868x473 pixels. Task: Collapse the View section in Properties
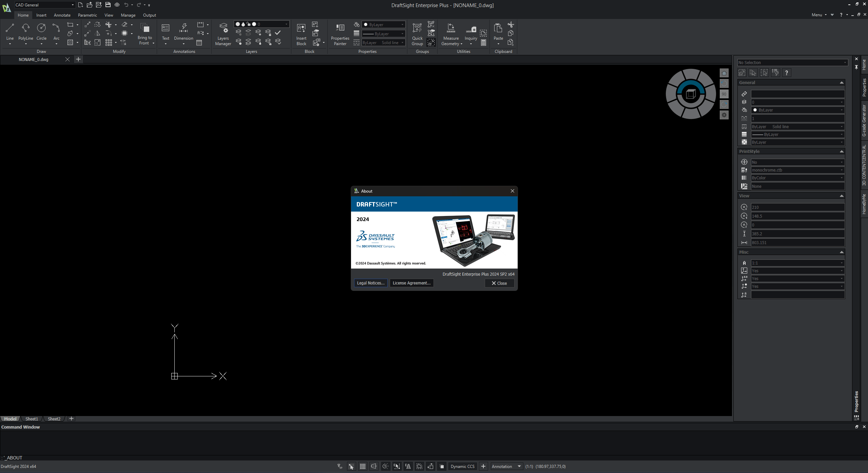click(x=841, y=196)
